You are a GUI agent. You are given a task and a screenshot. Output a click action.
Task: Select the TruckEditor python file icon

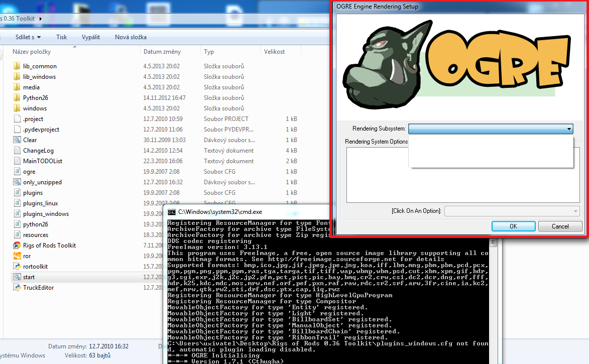point(17,288)
